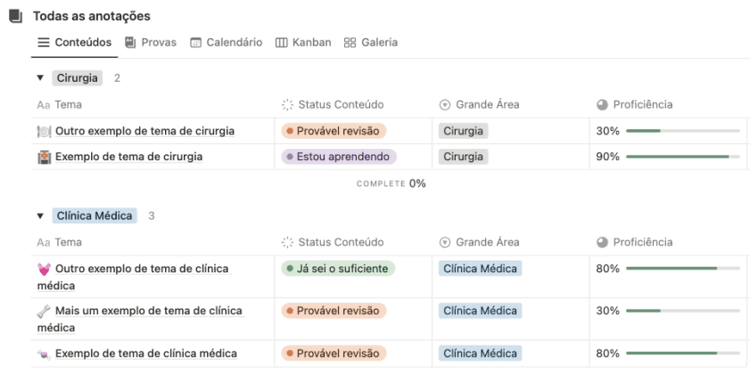The width and height of the screenshot is (750, 373).
Task: Click the heart emoji of the clínica médica row
Action: pyautogui.click(x=44, y=270)
